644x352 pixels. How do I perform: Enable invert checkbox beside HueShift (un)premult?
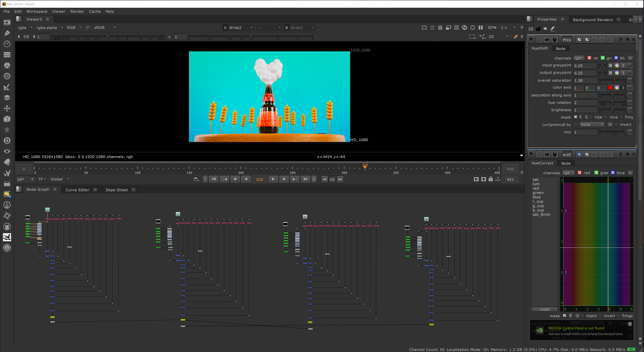point(616,124)
